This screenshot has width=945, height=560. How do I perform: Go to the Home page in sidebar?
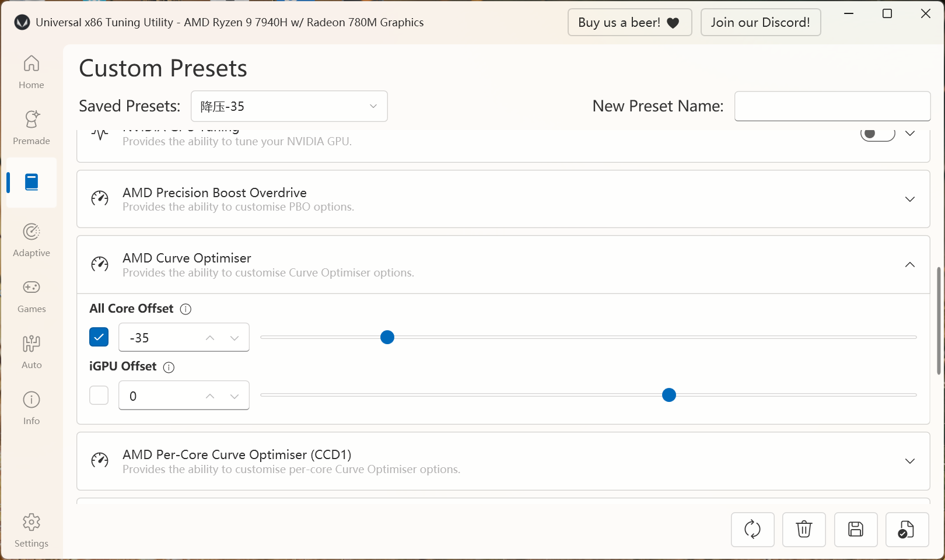point(32,72)
